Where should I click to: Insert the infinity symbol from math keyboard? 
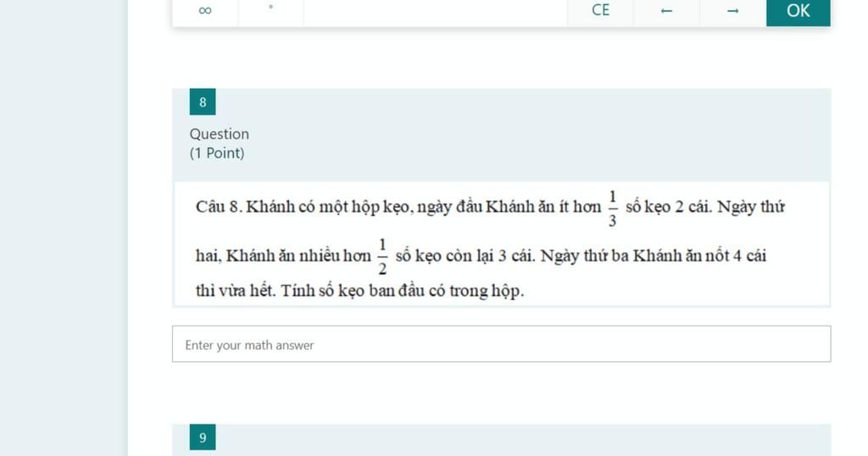tap(205, 11)
